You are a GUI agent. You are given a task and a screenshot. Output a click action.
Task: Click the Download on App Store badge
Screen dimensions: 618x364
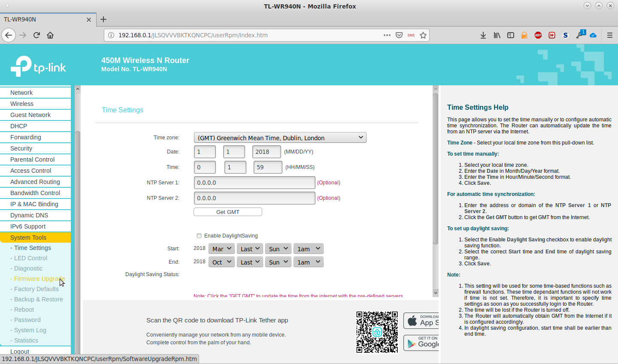point(421,321)
